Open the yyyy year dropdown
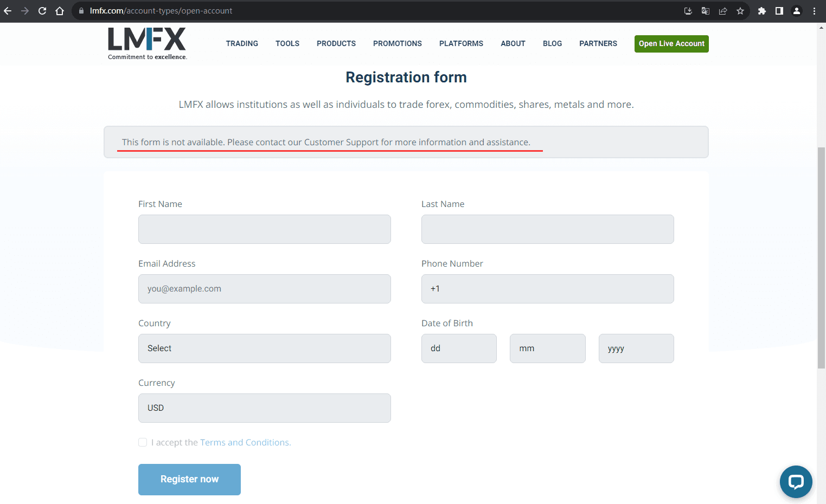826x504 pixels. point(636,348)
